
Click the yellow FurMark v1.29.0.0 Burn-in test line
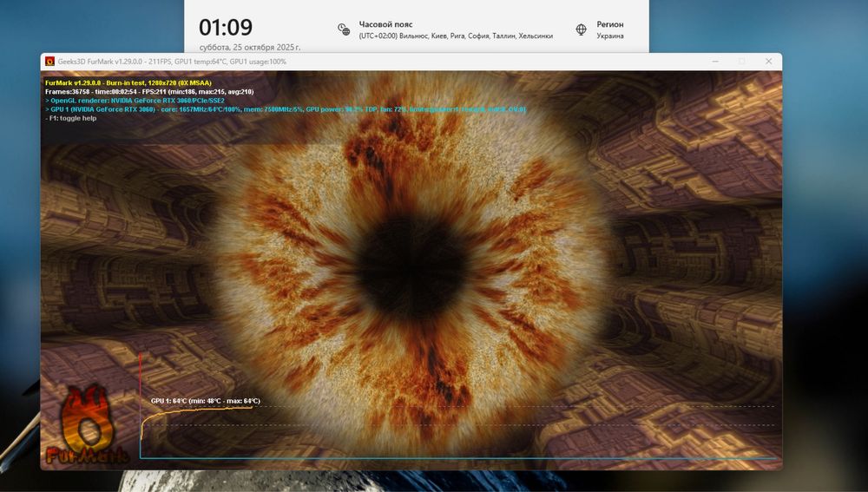(x=128, y=83)
